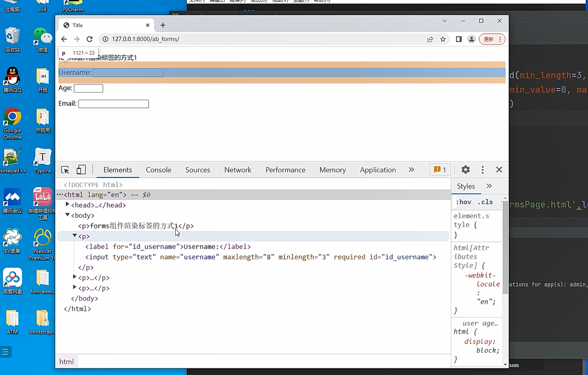Switch to the Console tab
Screen dimensions: 588x375
click(159, 170)
